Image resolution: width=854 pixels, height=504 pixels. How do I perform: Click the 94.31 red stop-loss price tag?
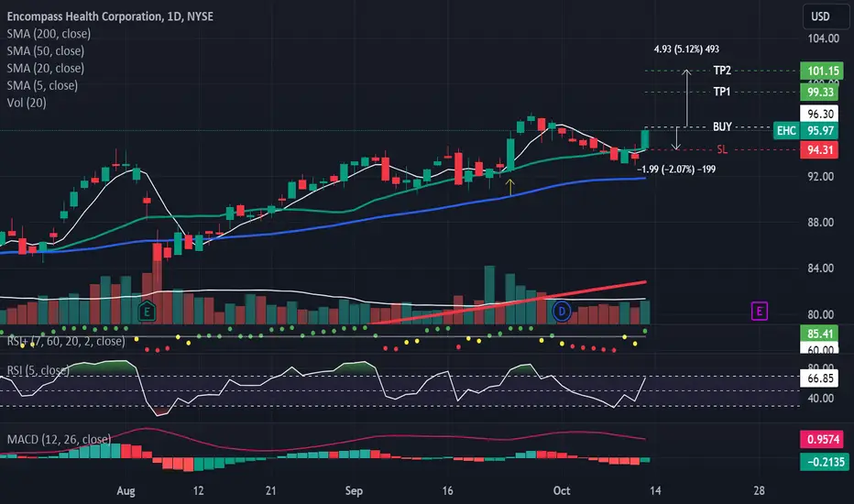click(819, 150)
